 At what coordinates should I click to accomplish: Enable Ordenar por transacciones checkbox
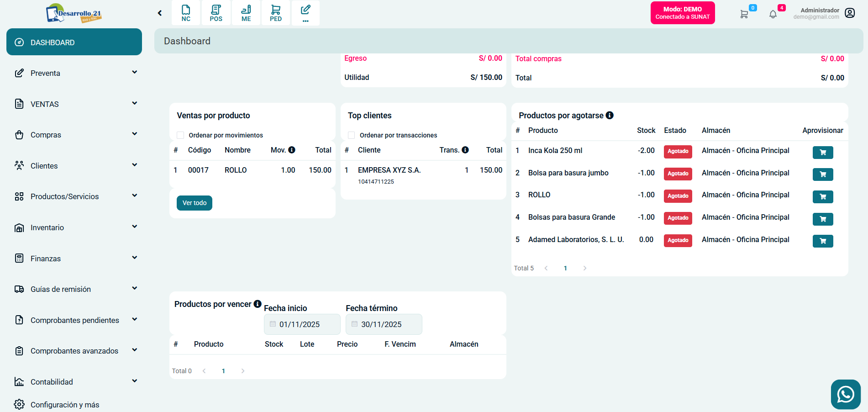click(x=352, y=135)
